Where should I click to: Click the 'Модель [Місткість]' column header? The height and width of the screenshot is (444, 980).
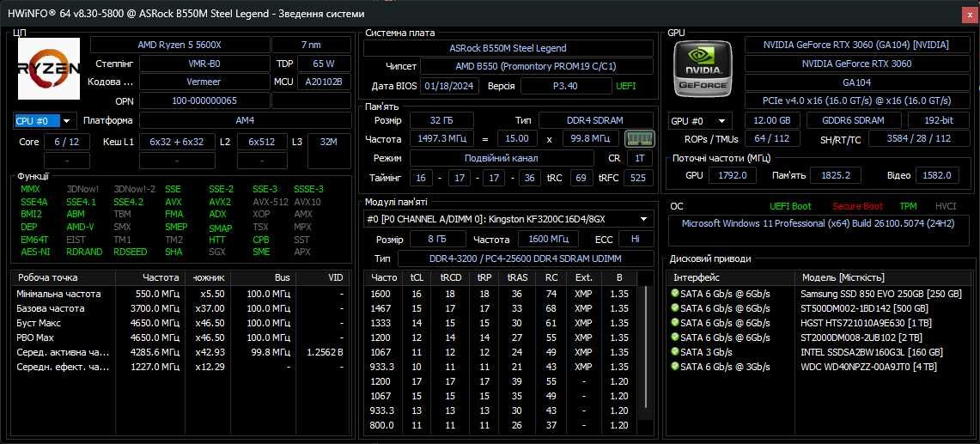click(884, 277)
